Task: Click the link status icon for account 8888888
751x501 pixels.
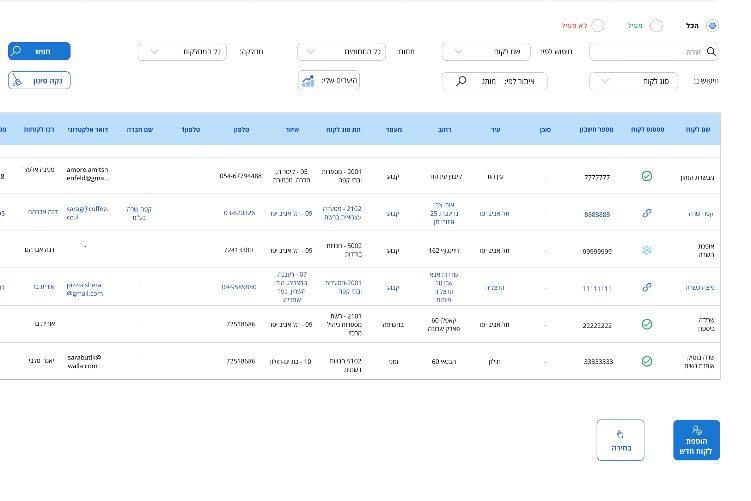Action: (647, 213)
